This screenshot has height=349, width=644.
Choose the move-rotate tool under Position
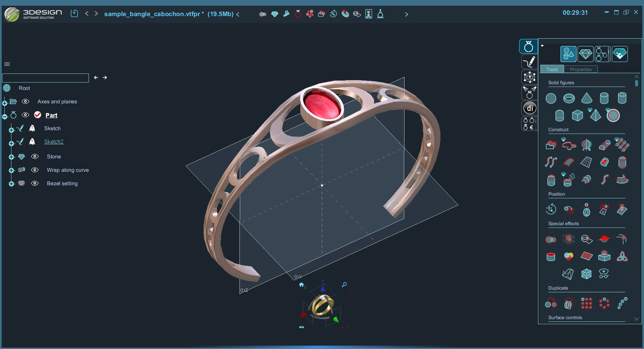(551, 209)
